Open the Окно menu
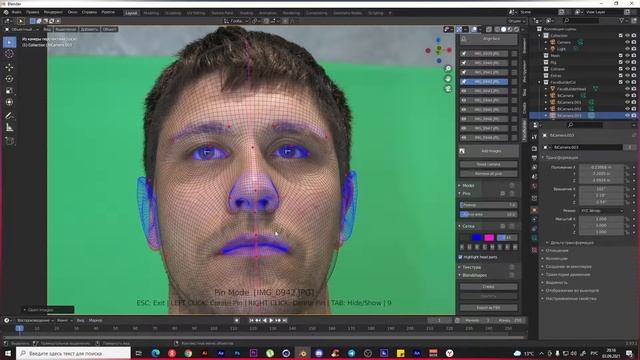Viewport: 640px width, 360px height. (x=72, y=12)
